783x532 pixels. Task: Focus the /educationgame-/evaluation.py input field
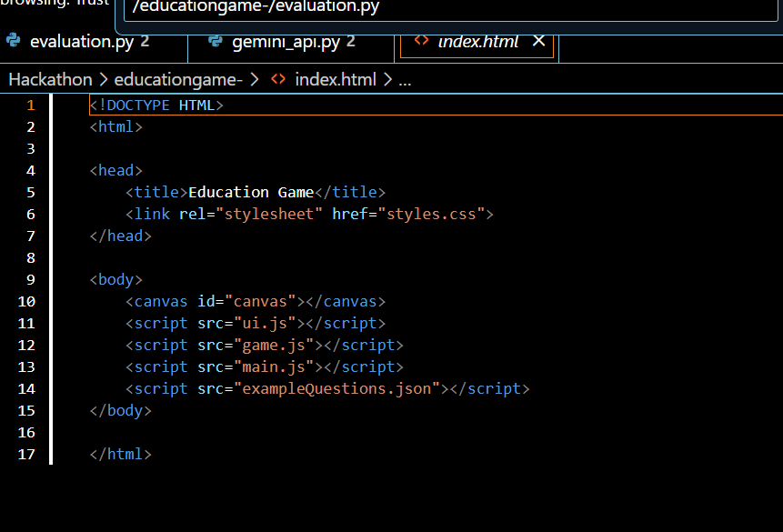click(451, 9)
